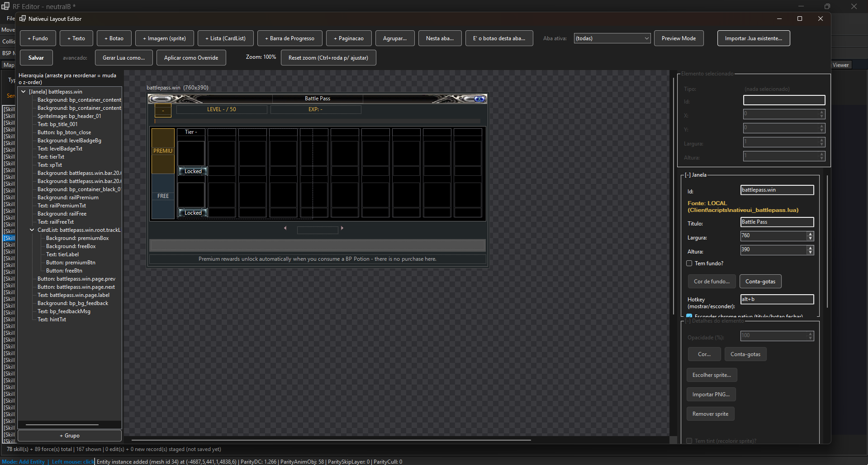Select "Background: premiumBox" tree row

click(77, 238)
